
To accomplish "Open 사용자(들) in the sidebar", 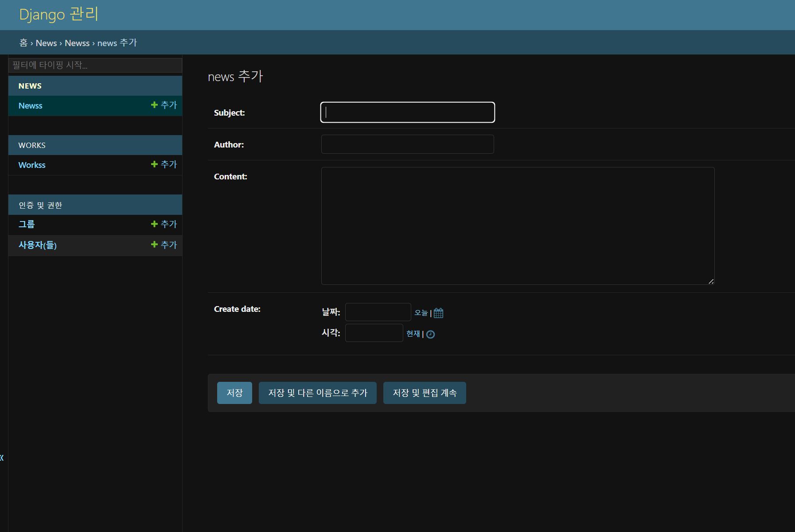I will pos(38,245).
